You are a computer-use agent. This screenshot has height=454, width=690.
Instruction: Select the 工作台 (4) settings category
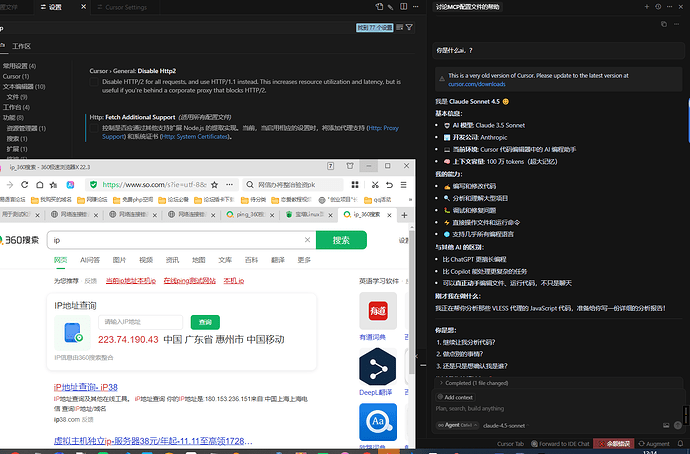tap(16, 107)
